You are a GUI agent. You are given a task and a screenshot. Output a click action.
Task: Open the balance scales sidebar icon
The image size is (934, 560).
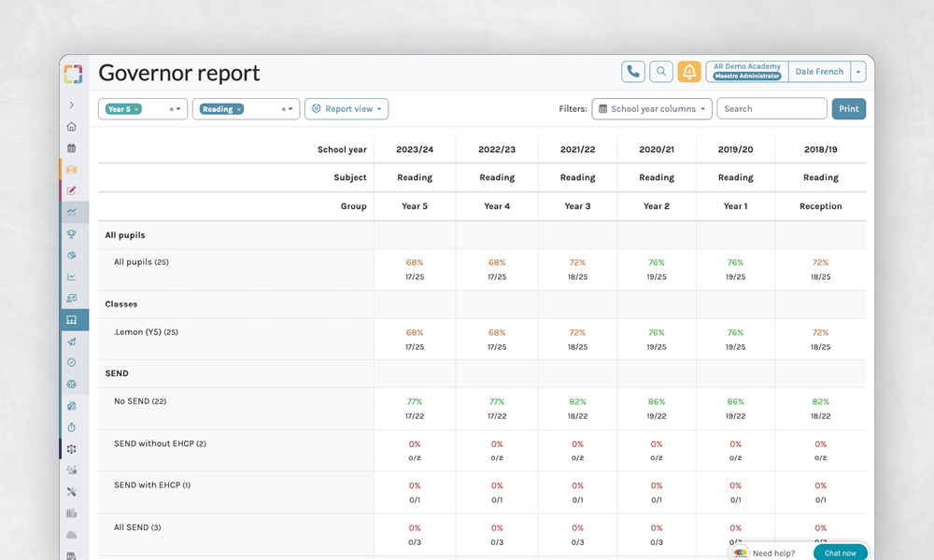point(72,384)
